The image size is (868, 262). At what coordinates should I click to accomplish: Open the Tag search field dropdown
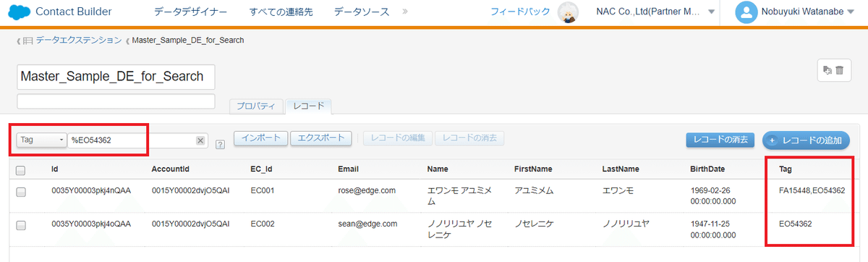[42, 140]
